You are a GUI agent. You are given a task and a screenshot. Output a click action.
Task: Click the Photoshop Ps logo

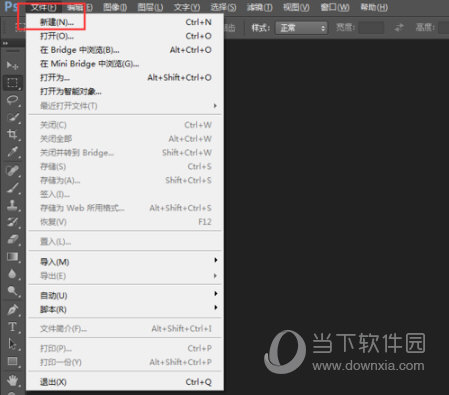click(x=11, y=7)
